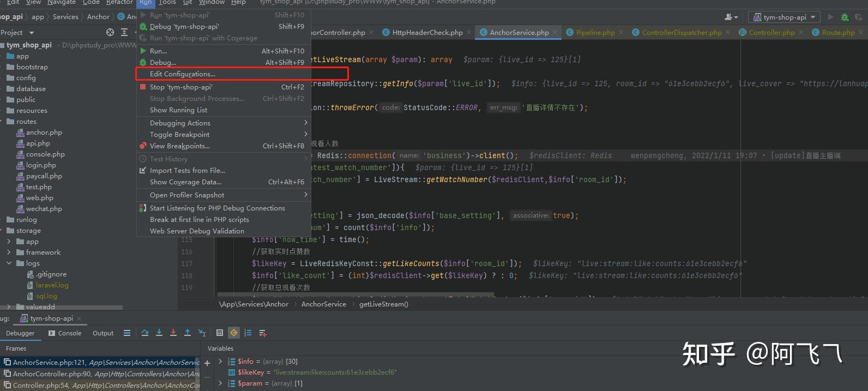Click Step Over in debugger toolbar
The width and height of the screenshot is (868, 391).
(x=144, y=333)
